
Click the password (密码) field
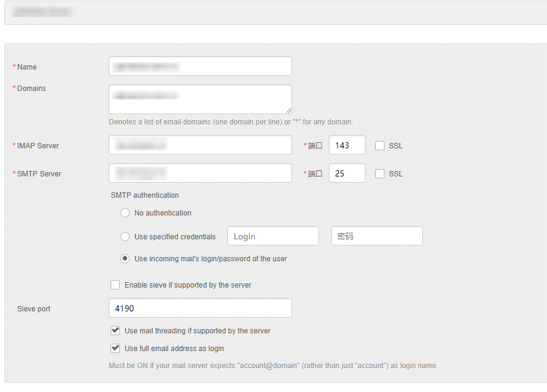click(376, 236)
